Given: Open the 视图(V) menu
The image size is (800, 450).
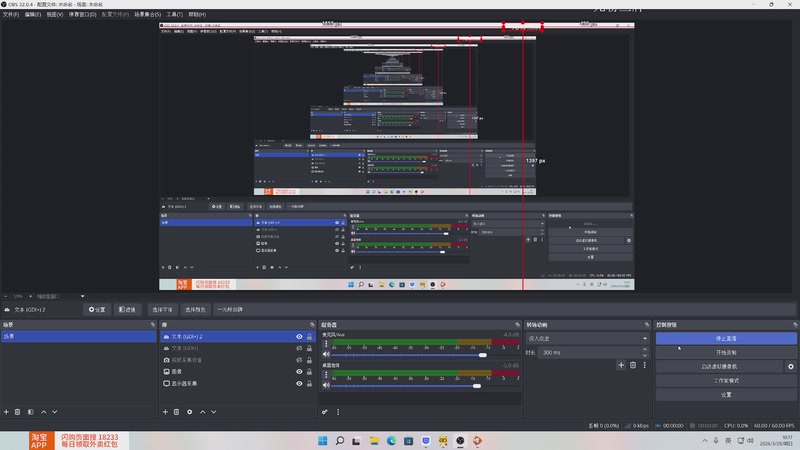Looking at the screenshot, I should tap(55, 14).
